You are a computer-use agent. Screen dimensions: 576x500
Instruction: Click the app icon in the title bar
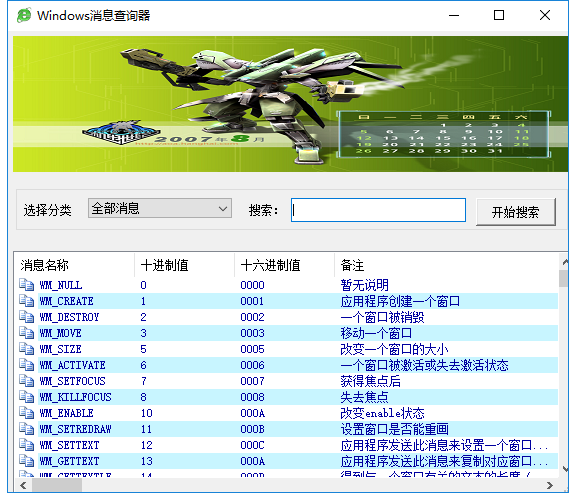(24, 15)
